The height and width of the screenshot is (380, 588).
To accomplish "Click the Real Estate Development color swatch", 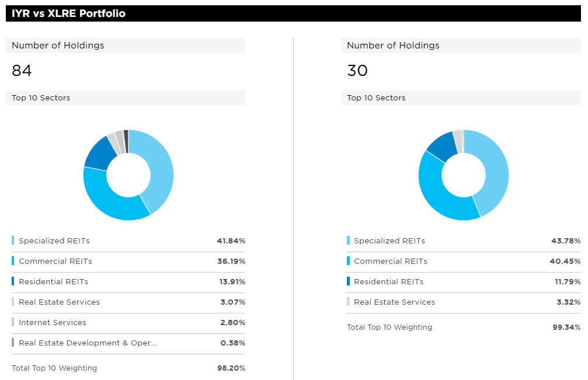I will (x=13, y=343).
